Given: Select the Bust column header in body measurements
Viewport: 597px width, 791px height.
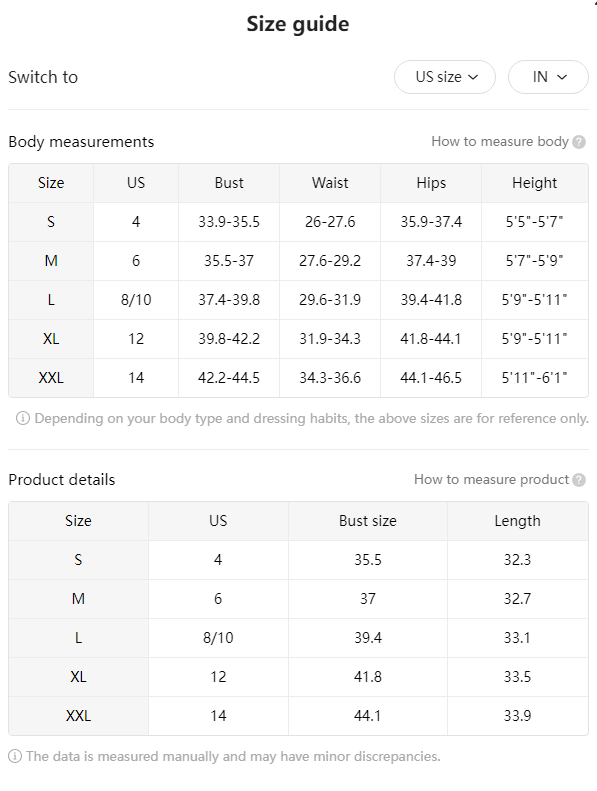Looking at the screenshot, I should click(229, 183).
